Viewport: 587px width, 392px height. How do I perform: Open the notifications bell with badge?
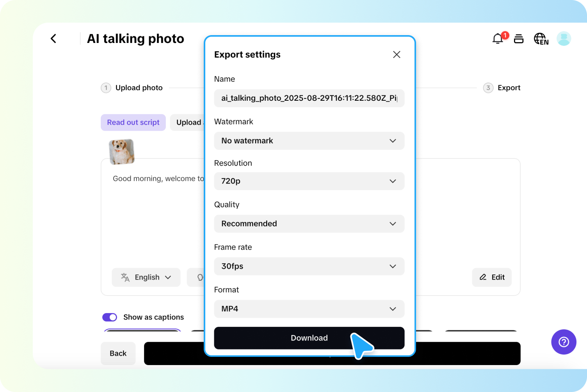[497, 38]
